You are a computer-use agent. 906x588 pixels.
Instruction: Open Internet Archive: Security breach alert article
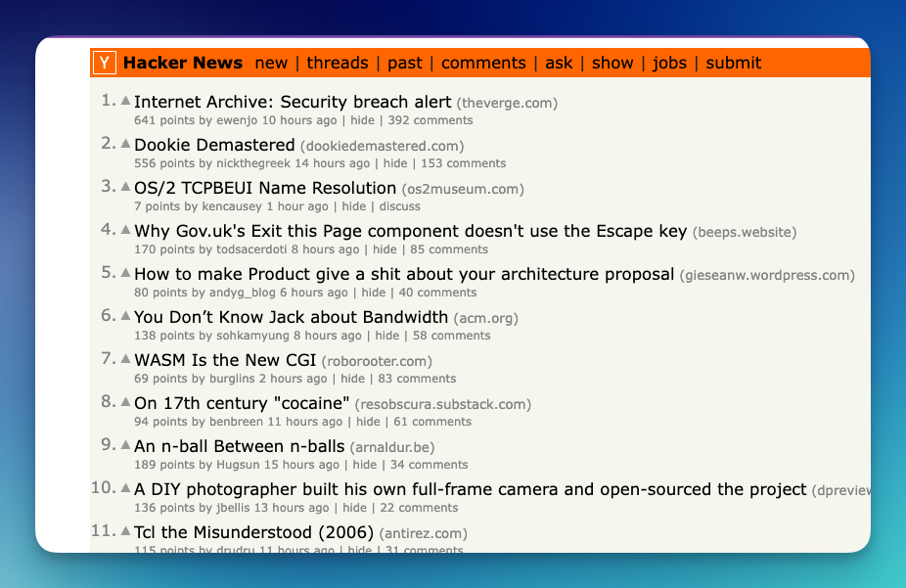click(293, 102)
